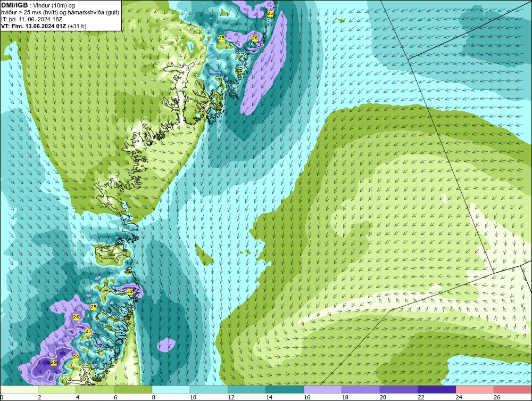Click the legend scale number 10
Image resolution: width=532 pixels, height=401 pixels.
193,397
